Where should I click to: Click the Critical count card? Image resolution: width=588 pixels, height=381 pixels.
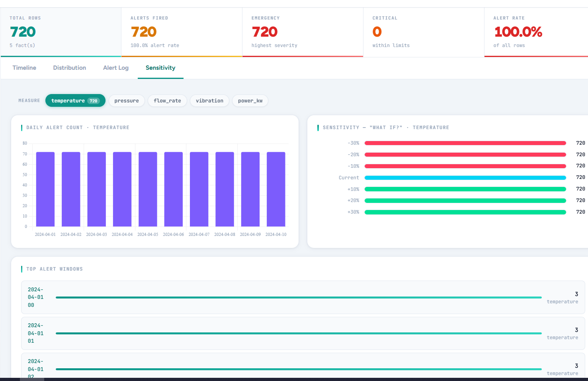[x=424, y=32]
